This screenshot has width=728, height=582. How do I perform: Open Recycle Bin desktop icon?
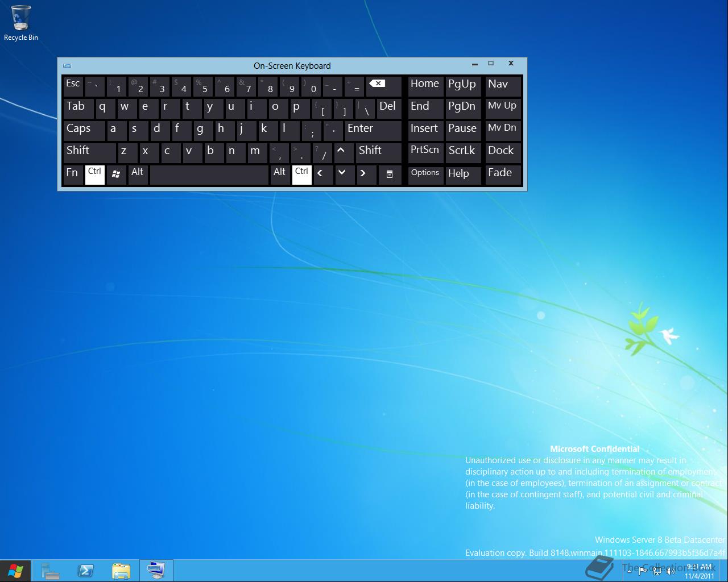(21, 23)
